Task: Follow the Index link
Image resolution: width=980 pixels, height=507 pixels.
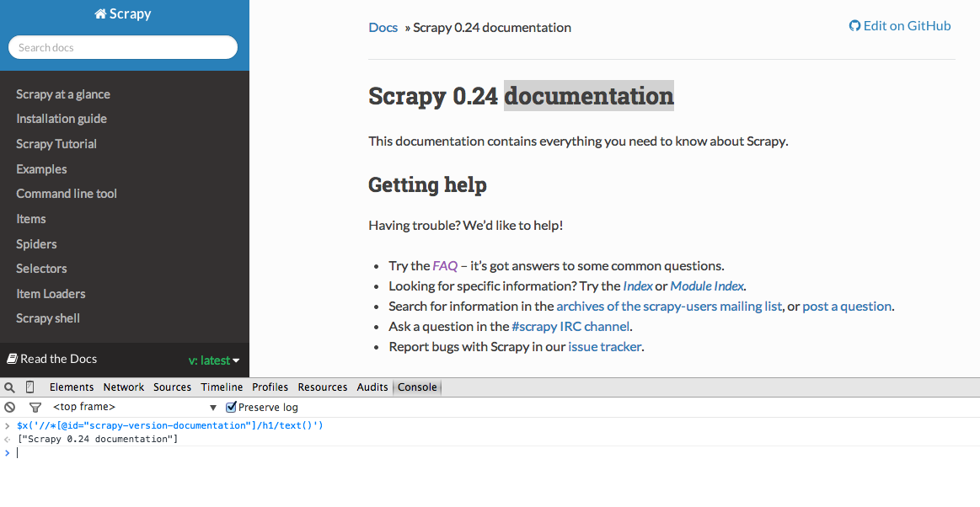Action: [x=638, y=286]
